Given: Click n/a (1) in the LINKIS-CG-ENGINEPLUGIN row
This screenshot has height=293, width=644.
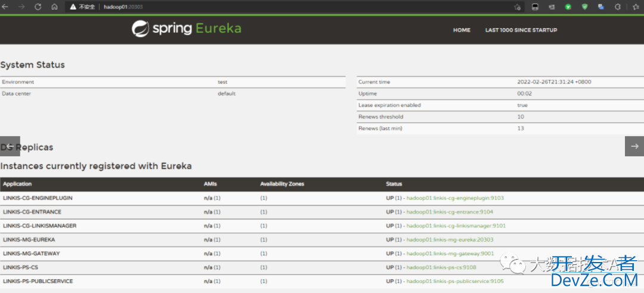Looking at the screenshot, I should [x=212, y=198].
